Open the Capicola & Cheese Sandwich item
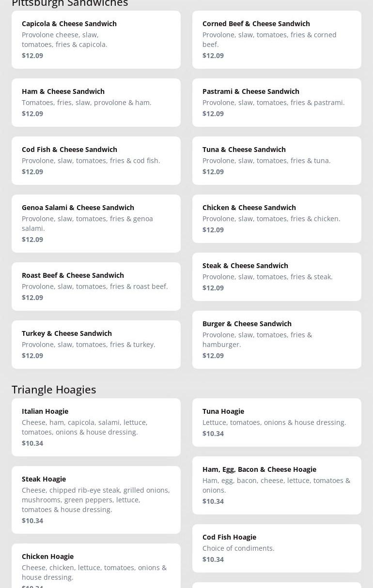Image resolution: width=373 pixels, height=588 pixels. pos(96,39)
